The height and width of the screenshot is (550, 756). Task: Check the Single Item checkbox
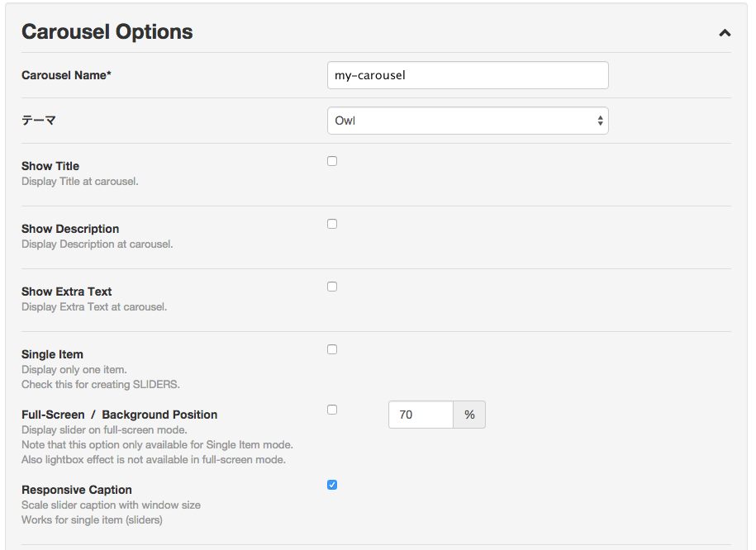pos(332,349)
